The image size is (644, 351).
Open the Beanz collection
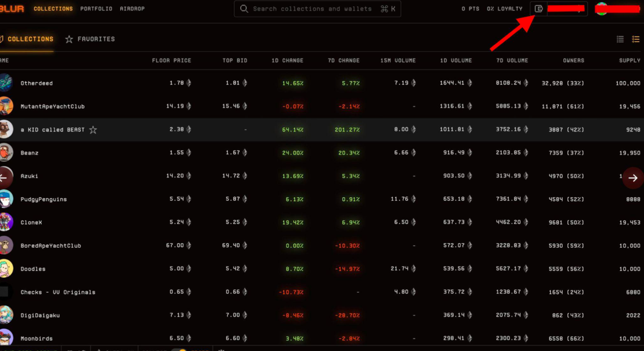pos(30,153)
